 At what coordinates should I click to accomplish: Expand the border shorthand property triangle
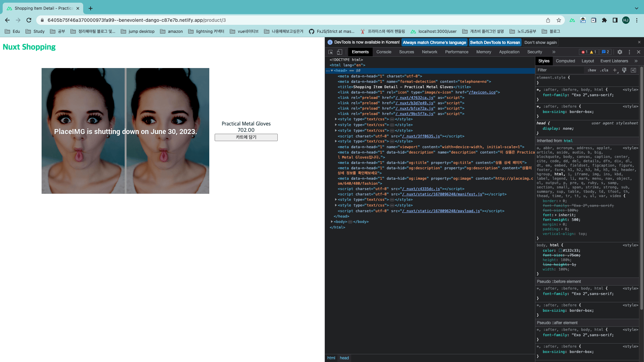560,201
